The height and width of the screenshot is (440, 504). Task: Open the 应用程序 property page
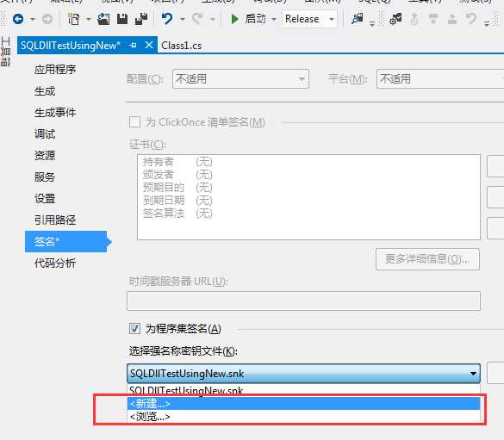click(55, 70)
